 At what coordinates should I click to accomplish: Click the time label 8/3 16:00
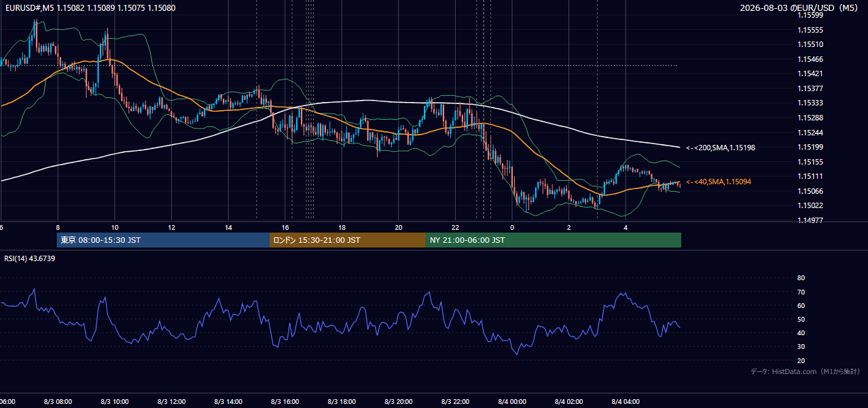pos(285,402)
